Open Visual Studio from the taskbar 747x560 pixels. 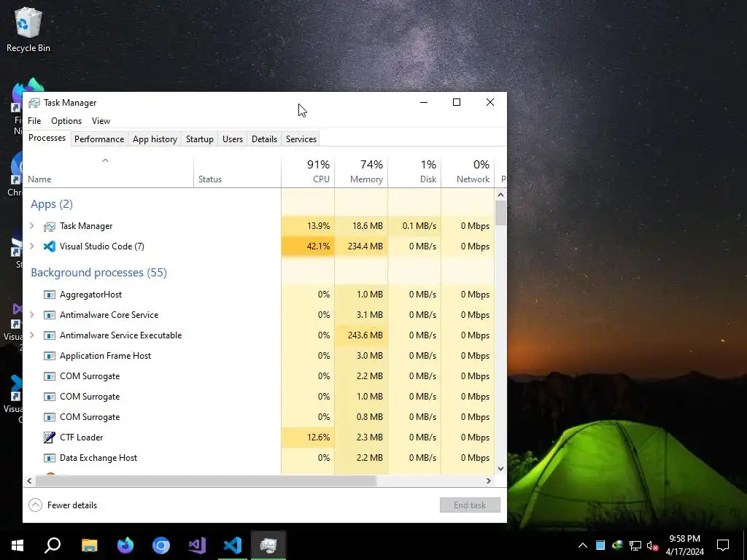tap(197, 545)
